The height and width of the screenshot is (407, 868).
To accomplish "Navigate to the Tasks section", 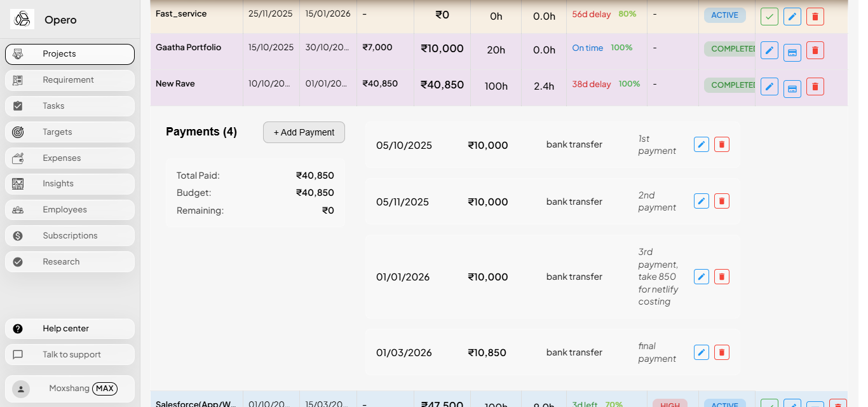I will (x=69, y=106).
